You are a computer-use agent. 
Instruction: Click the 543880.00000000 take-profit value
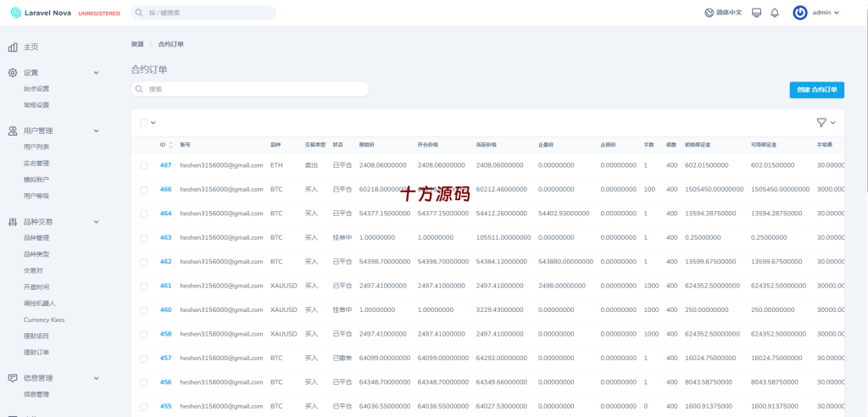565,262
